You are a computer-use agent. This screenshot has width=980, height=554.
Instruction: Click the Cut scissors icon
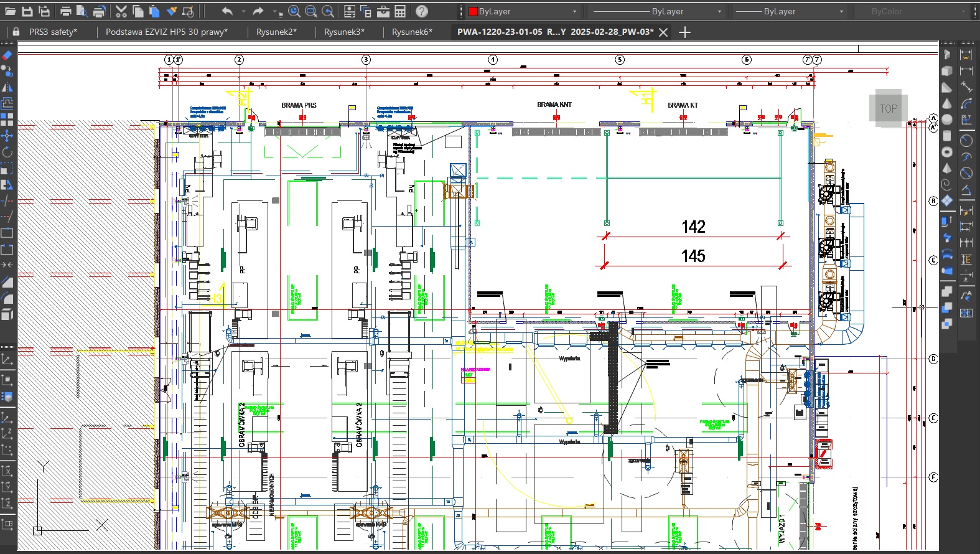(x=121, y=11)
